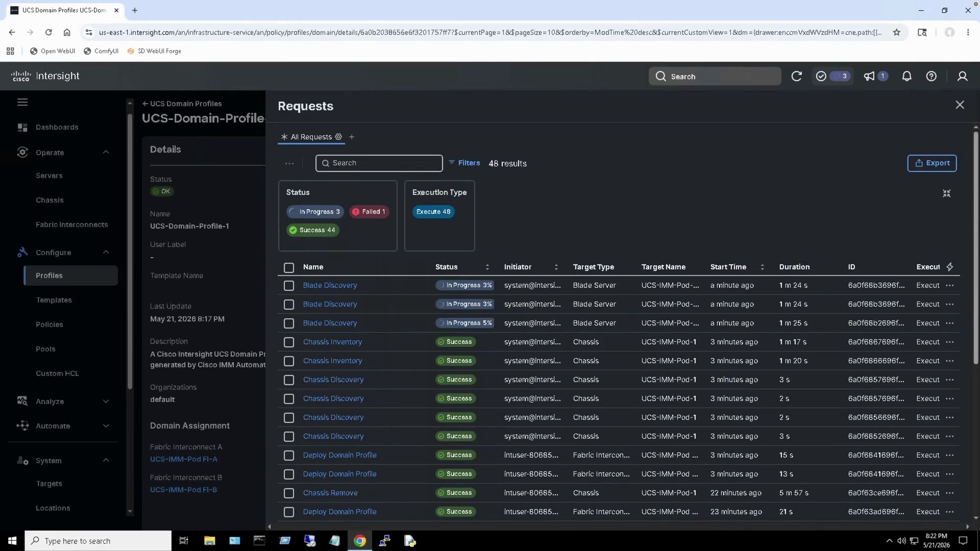This screenshot has width=980, height=551.
Task: Collapse the Operate navigation section
Action: pos(106,152)
